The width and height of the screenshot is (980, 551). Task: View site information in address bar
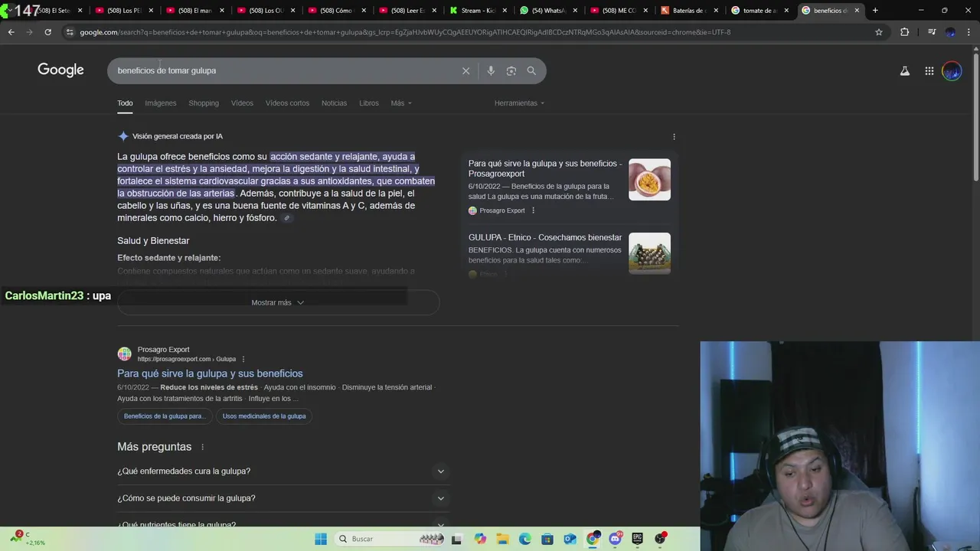[70, 32]
